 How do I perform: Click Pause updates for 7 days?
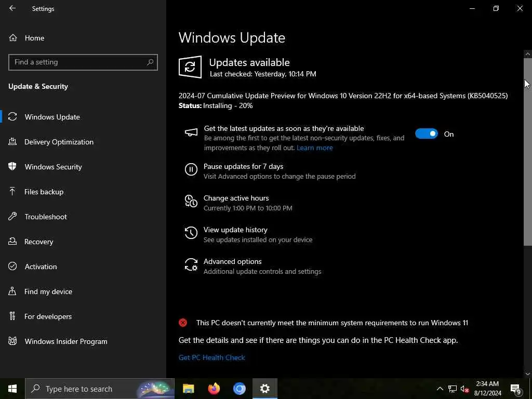coord(243,166)
